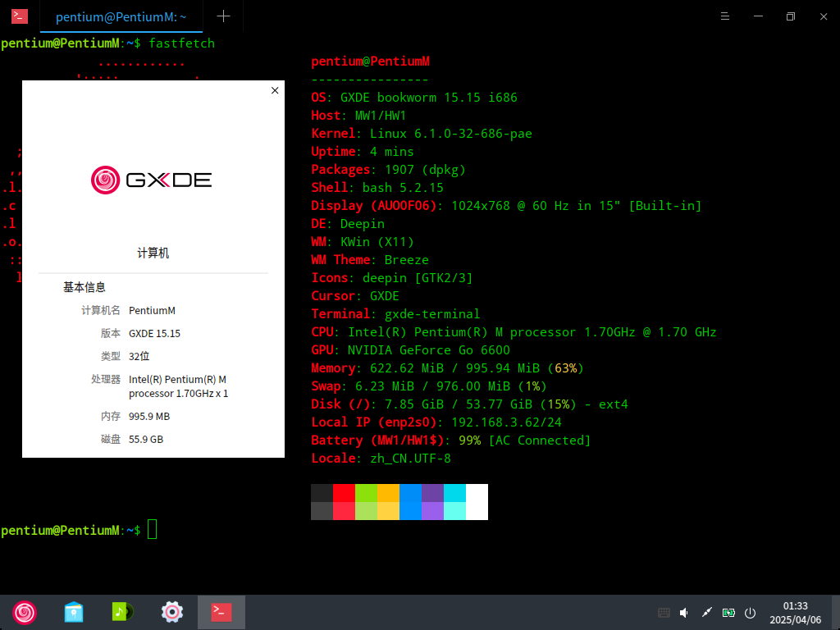Click the 基本信息 heading in the dialog
Viewport: 840px width, 630px height.
(84, 288)
